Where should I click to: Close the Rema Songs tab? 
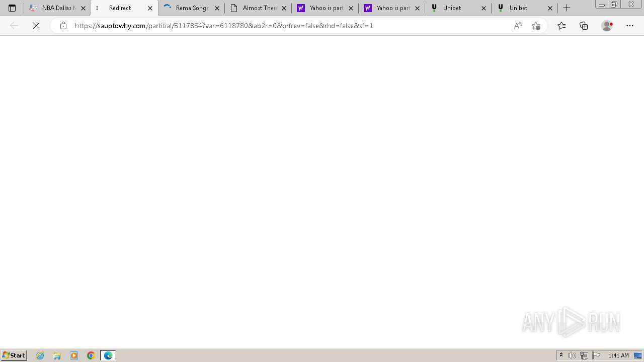coord(217,8)
